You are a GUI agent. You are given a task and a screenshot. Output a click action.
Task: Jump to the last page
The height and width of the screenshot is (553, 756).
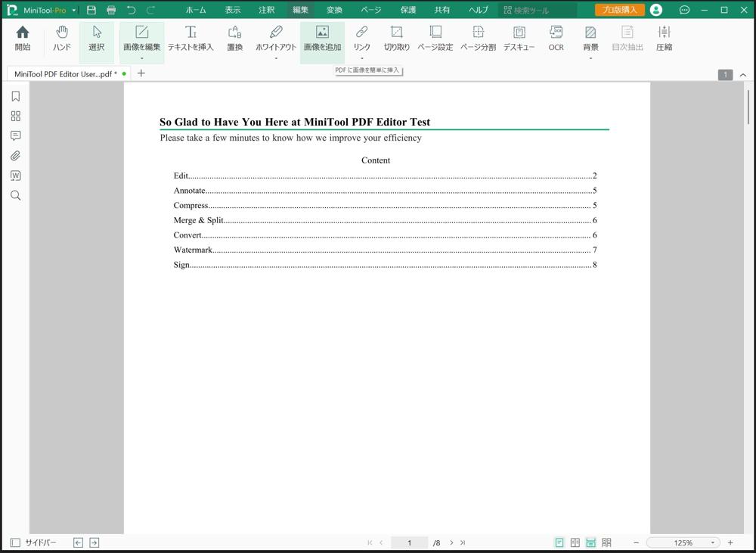[463, 543]
